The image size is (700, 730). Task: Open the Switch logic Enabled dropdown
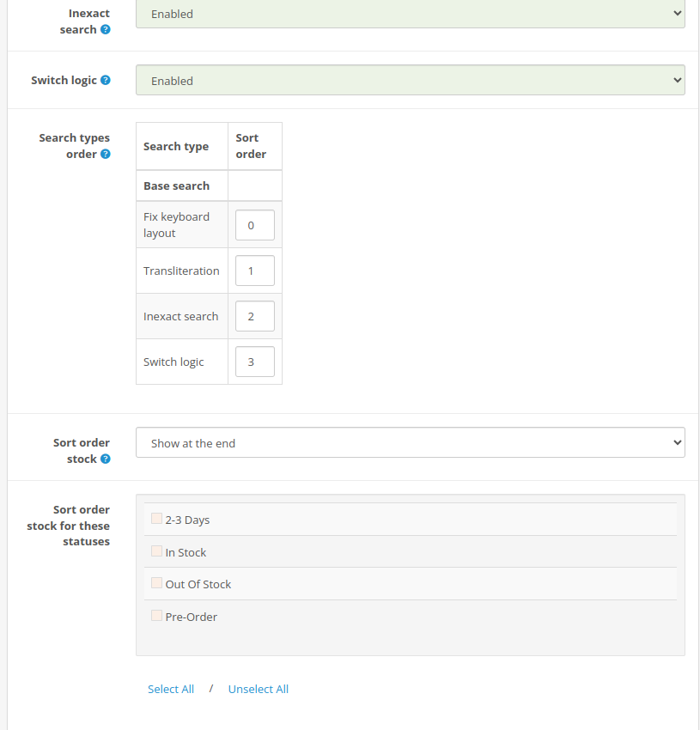coord(411,80)
